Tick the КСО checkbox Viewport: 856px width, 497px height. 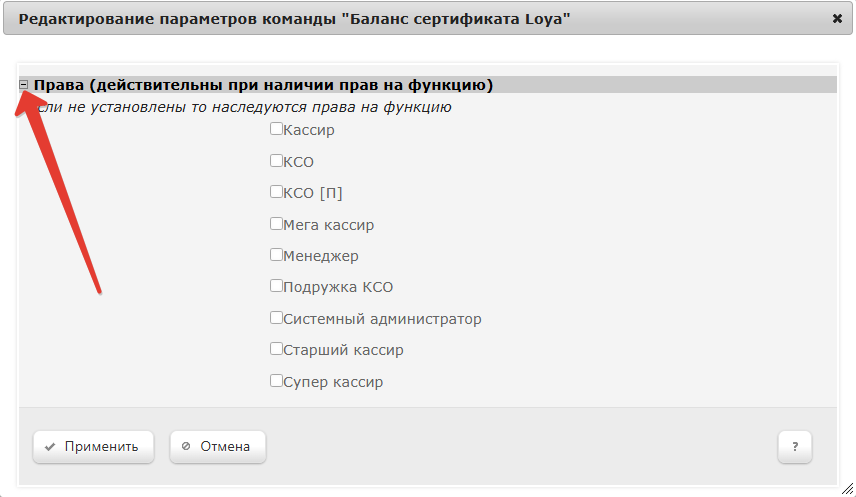click(276, 160)
